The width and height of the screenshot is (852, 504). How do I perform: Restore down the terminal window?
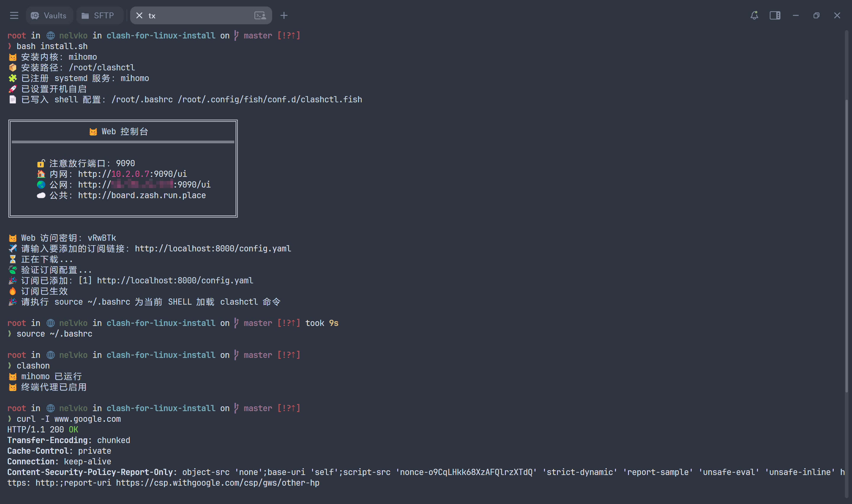pyautogui.click(x=816, y=16)
